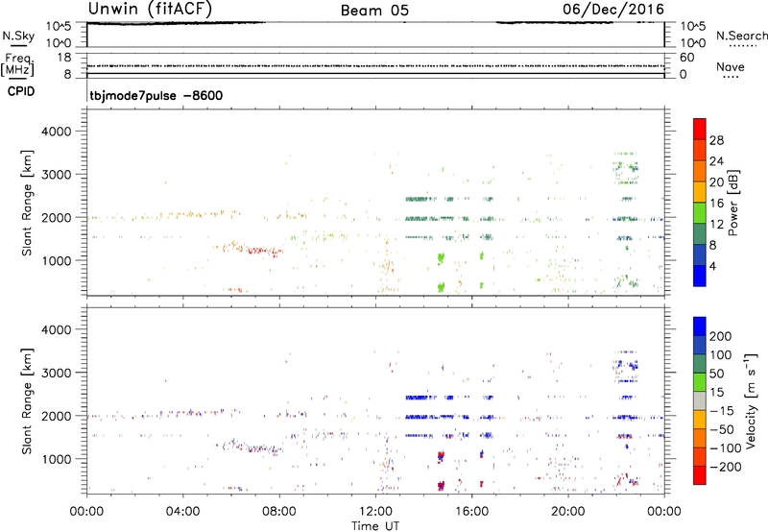
Task: Click the '100' velocity colorbar tick label
Action: point(721,355)
